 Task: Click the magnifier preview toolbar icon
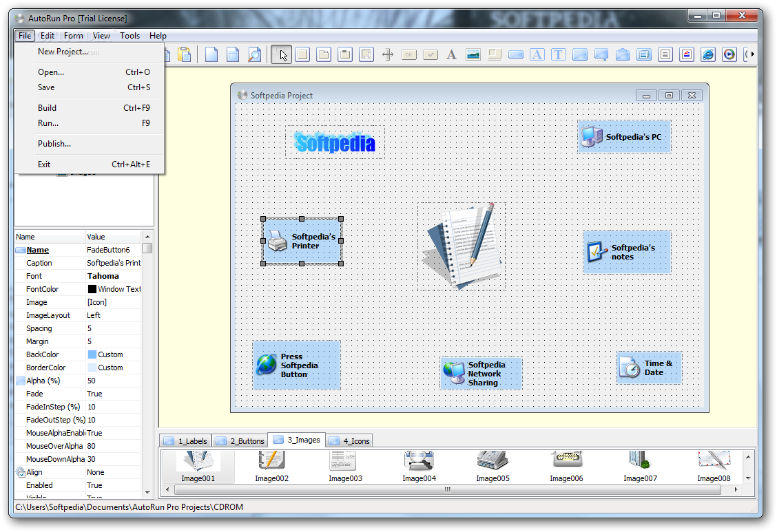coord(254,54)
